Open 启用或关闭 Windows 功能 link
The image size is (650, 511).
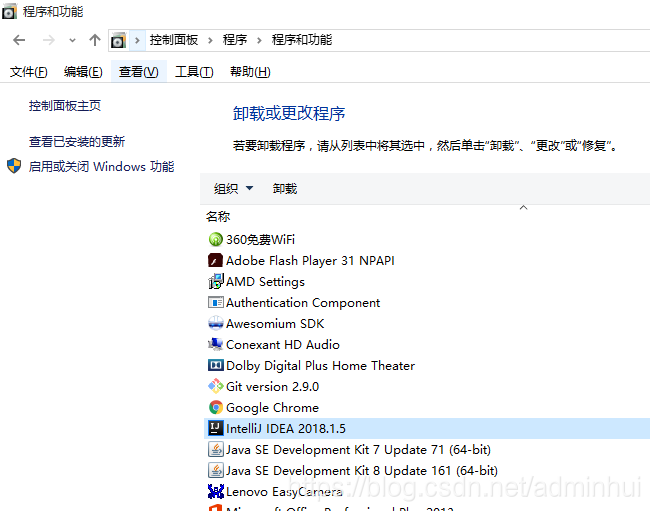(101, 167)
